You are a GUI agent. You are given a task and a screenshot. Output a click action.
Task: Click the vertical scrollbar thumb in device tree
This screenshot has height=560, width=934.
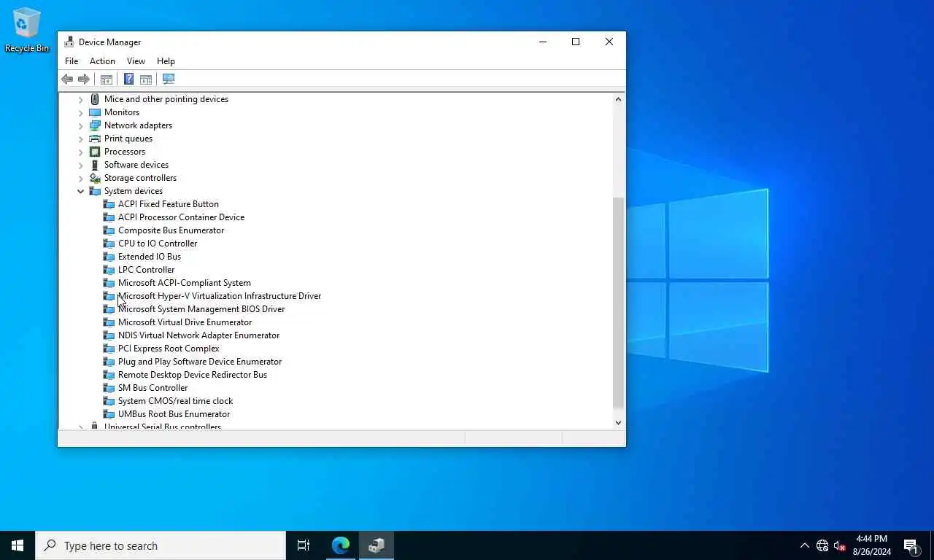[x=618, y=303]
